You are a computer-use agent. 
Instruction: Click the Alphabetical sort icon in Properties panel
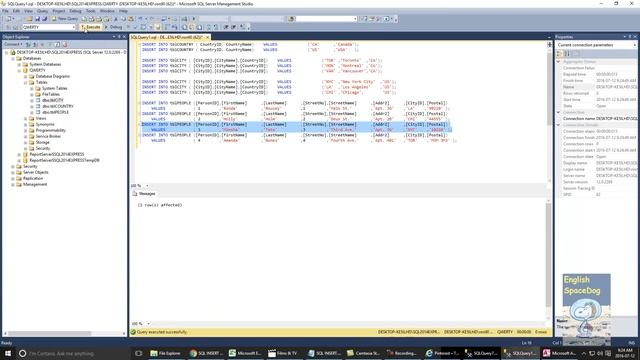click(x=567, y=53)
